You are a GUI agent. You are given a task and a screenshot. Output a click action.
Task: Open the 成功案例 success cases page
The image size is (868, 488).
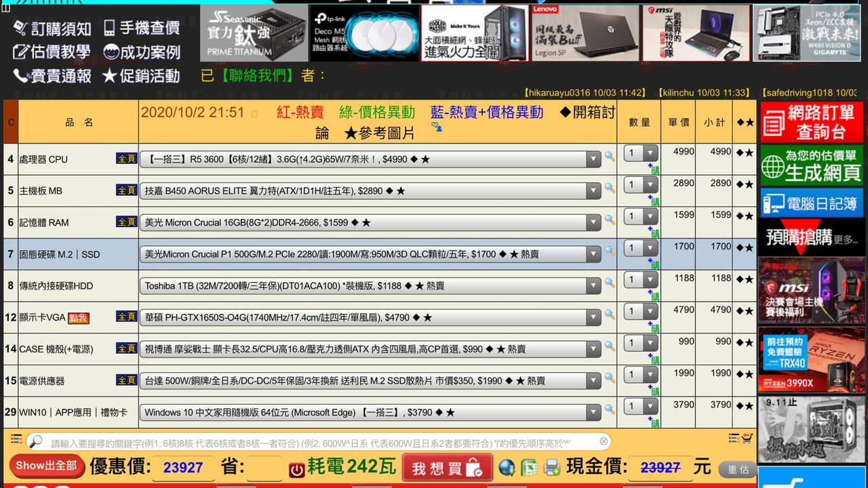coord(151,52)
